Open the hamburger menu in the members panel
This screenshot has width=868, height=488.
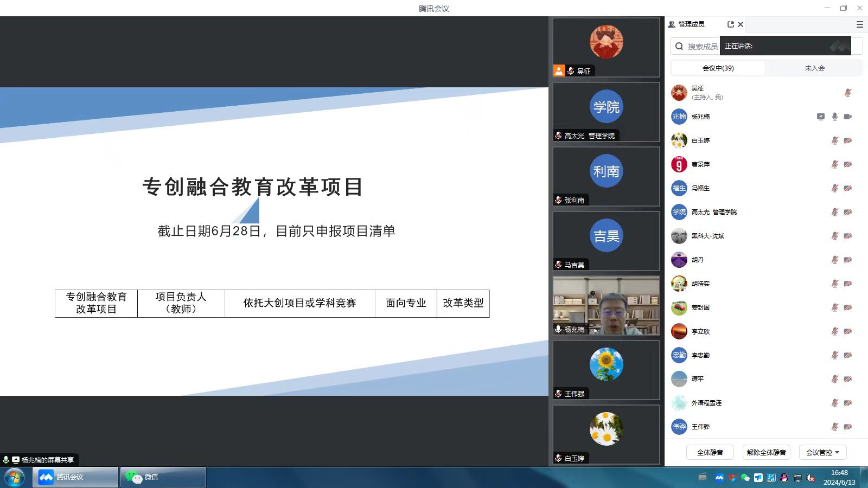(x=859, y=24)
